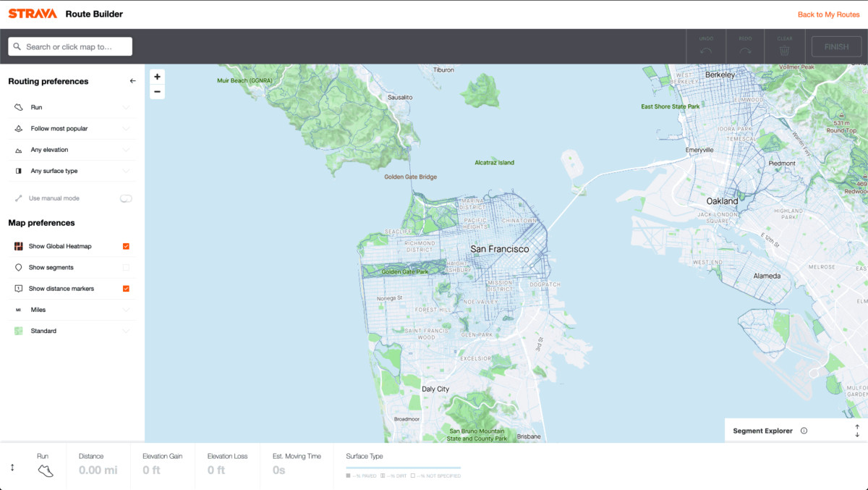Click the Segment Explorer panel title
This screenshot has height=490, width=868.
click(762, 431)
